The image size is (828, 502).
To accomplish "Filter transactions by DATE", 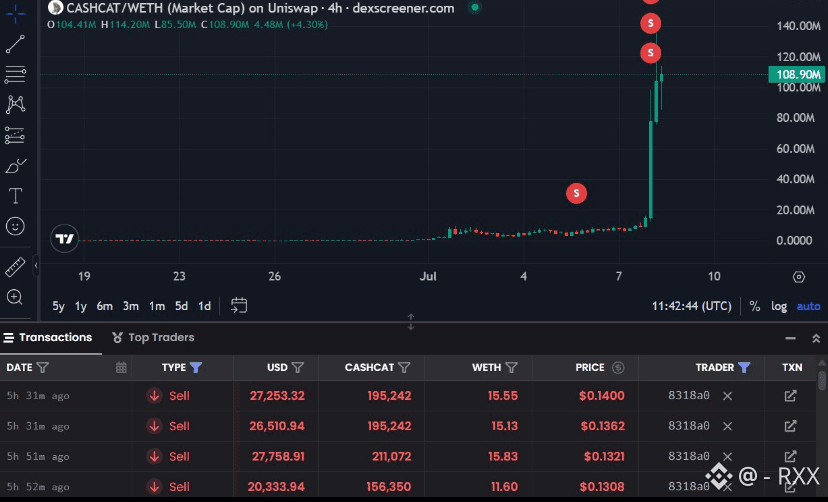I will (x=43, y=367).
